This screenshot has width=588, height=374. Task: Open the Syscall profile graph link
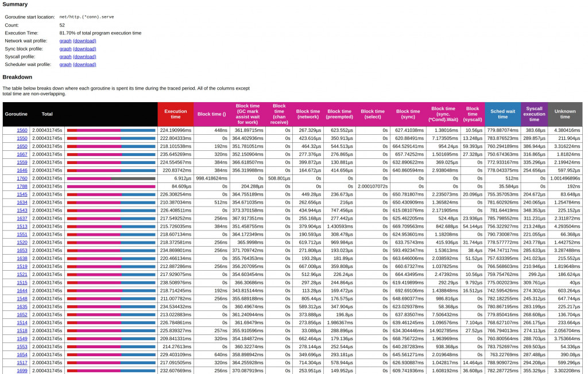pos(65,57)
